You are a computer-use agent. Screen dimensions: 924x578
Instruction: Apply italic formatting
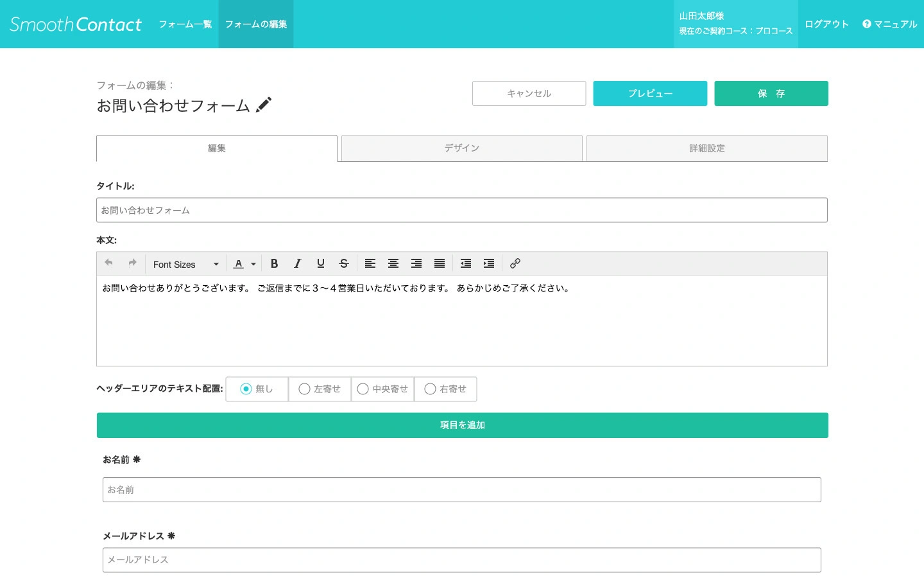point(297,263)
